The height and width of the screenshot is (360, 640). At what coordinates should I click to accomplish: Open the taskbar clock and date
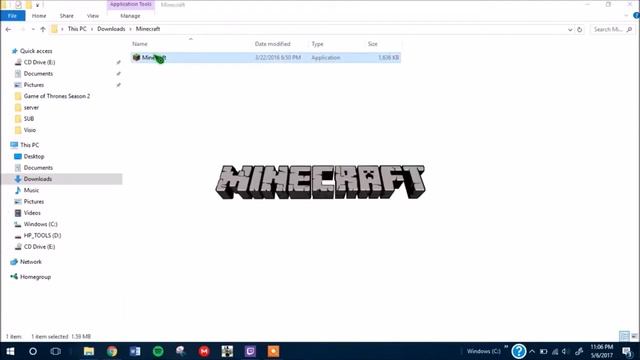click(x=602, y=351)
